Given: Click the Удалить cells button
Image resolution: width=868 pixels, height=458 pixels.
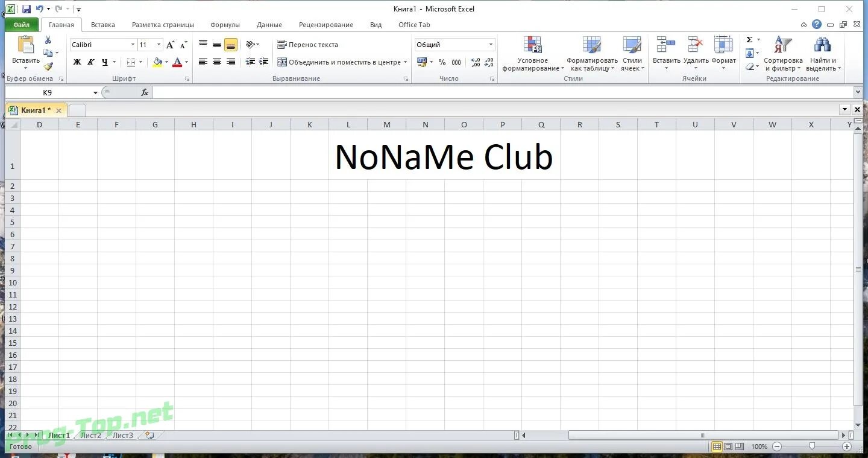Looking at the screenshot, I should tap(696, 53).
